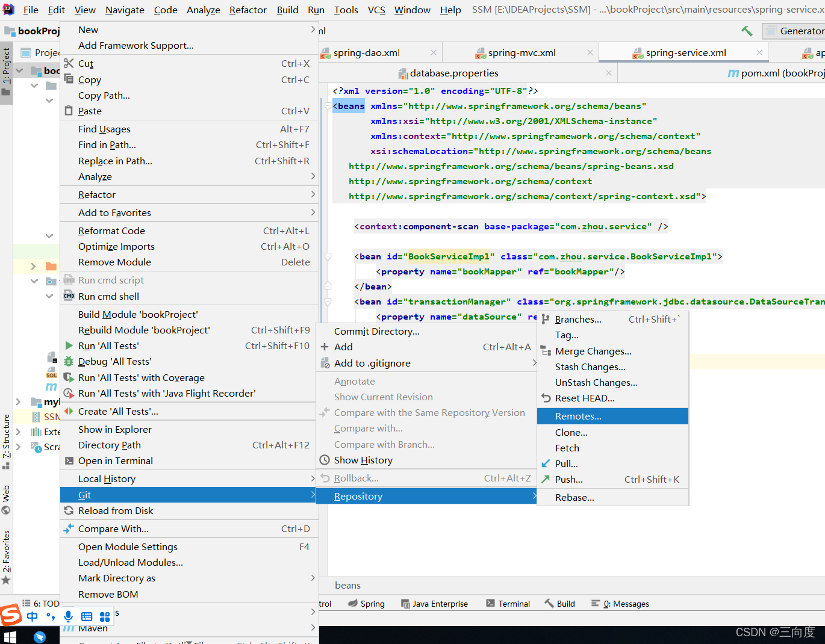Click the Merge Changes icon
The image size is (825, 644).
[x=546, y=351]
